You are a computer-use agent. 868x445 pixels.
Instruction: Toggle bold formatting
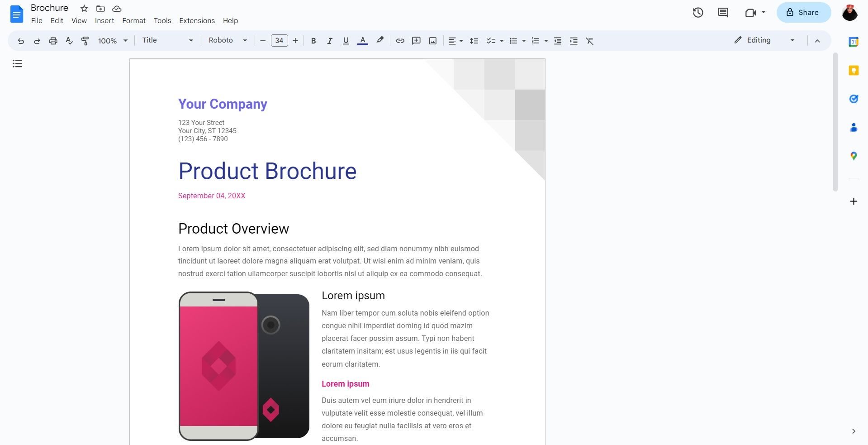pyautogui.click(x=313, y=41)
